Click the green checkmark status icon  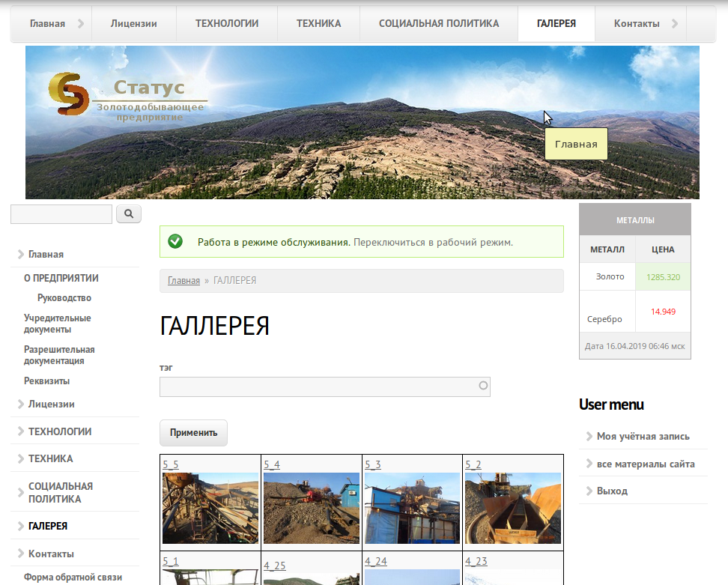point(175,241)
